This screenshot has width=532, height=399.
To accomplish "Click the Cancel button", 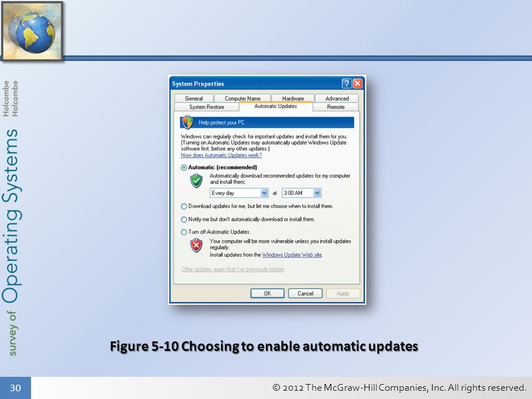I will tap(305, 294).
